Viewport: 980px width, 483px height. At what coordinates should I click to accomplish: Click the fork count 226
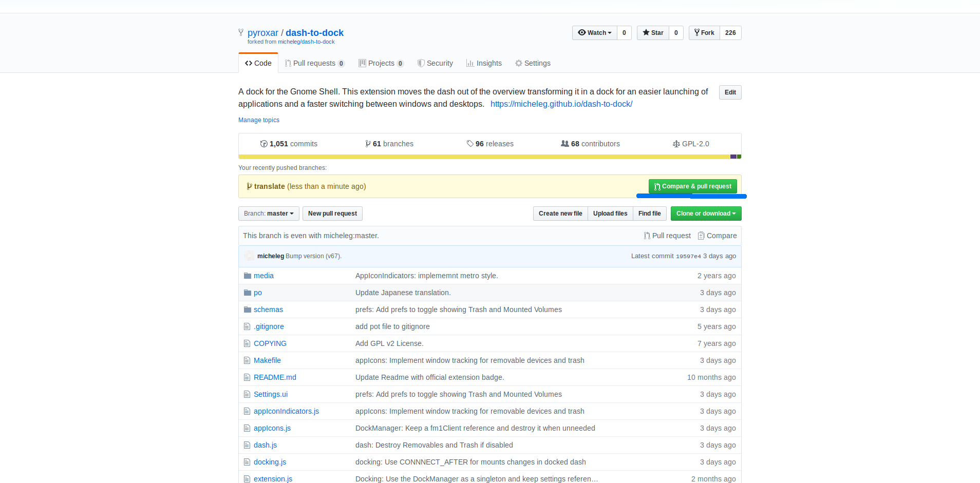coord(730,33)
